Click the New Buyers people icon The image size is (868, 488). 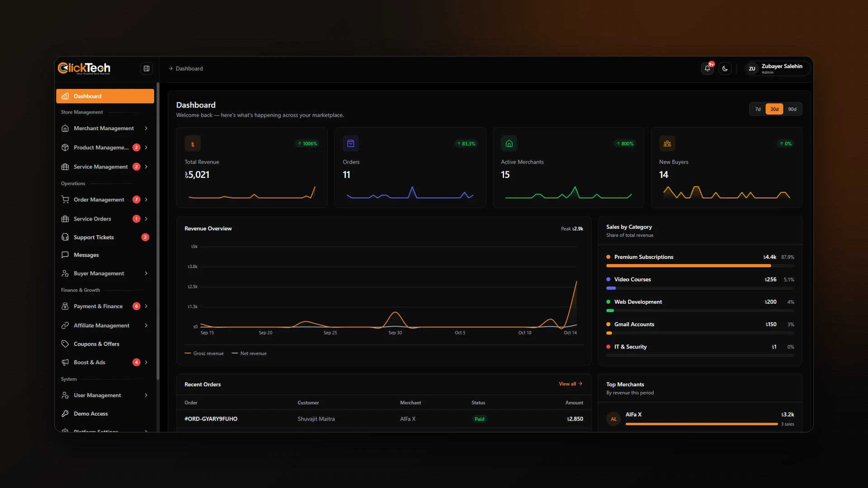667,144
